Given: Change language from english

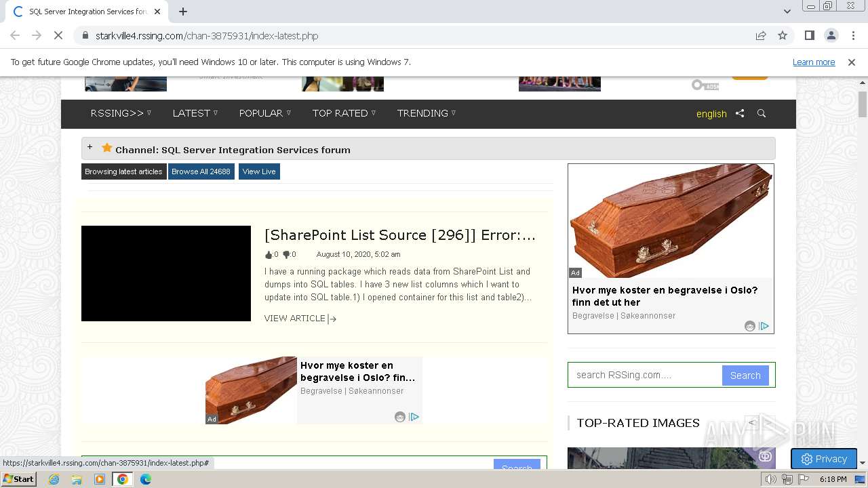Looking at the screenshot, I should tap(711, 114).
